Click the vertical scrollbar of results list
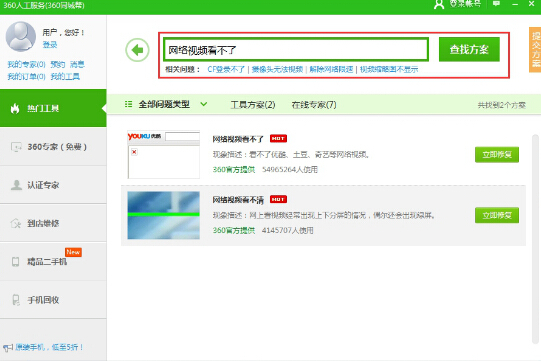541x361 pixels. point(535,239)
